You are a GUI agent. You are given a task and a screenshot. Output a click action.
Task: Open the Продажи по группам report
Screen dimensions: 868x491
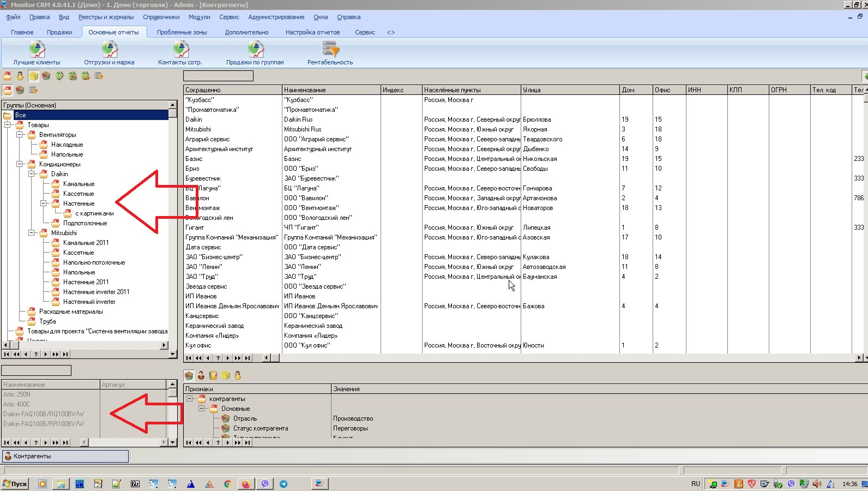(x=255, y=53)
